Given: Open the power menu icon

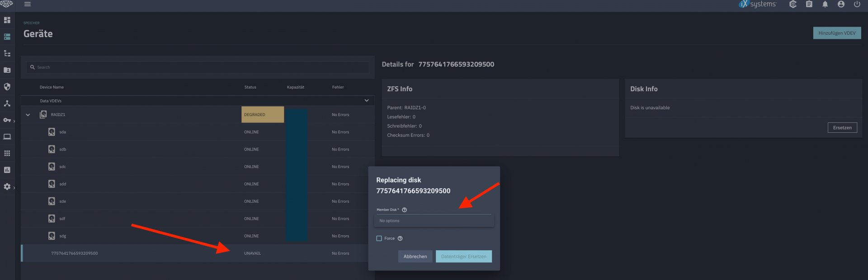Looking at the screenshot, I should coord(857,4).
